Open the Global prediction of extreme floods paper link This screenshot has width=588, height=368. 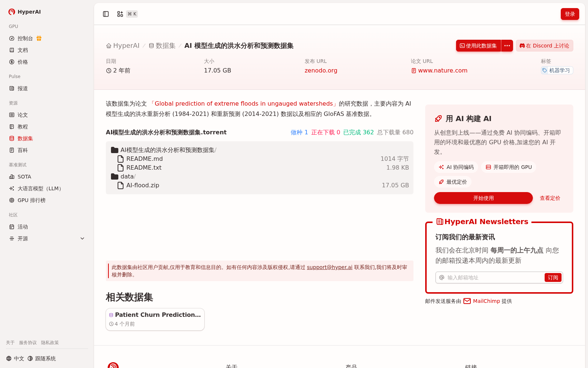(x=244, y=103)
